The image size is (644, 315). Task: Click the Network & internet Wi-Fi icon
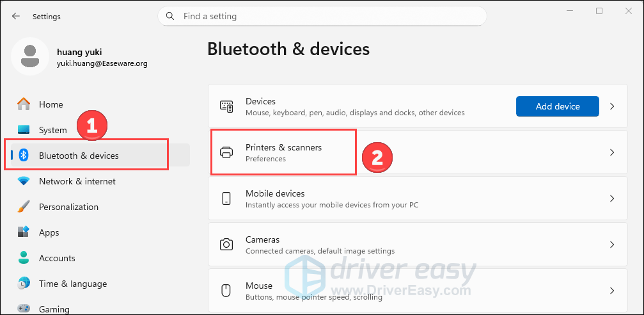point(24,181)
